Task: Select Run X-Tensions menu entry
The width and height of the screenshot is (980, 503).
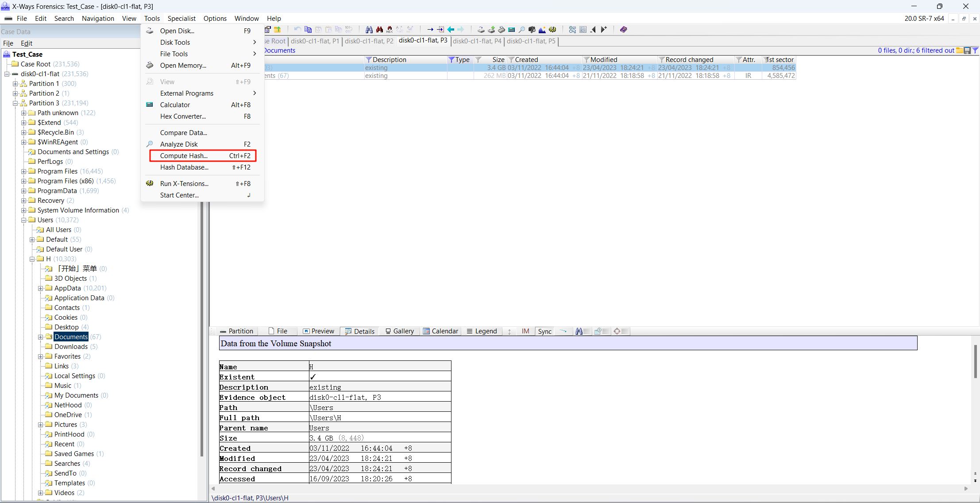Action: click(x=203, y=183)
